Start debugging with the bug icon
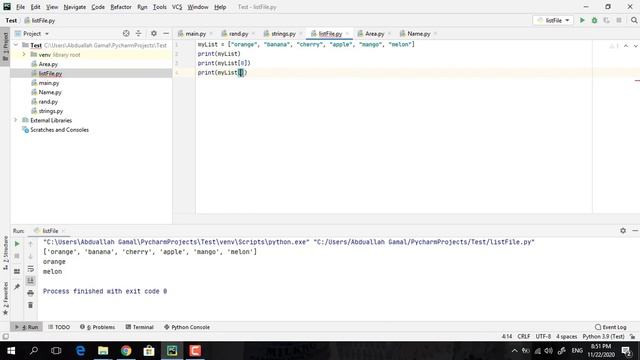Screen dimensions: 640x360 [x=594, y=20]
